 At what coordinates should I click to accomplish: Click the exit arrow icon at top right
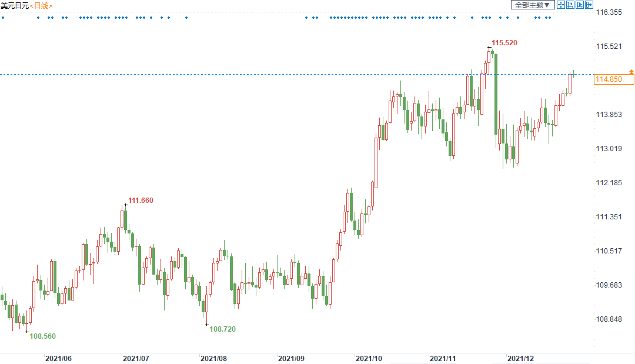(x=589, y=5)
